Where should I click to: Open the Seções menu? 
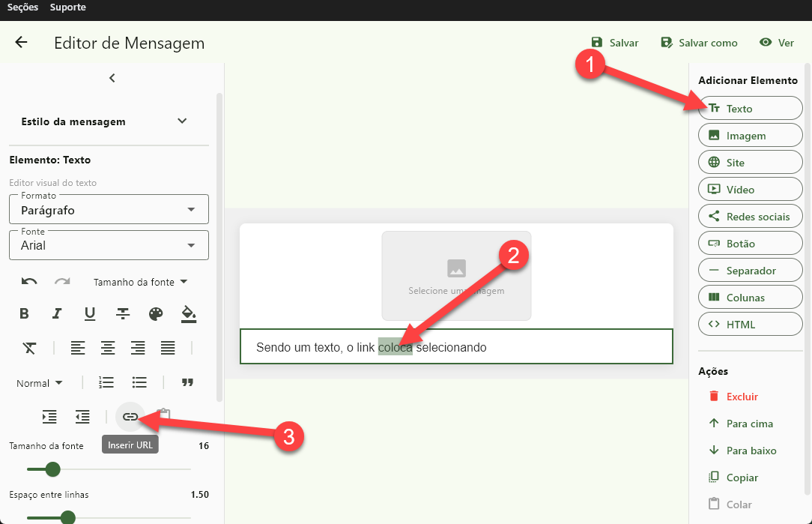click(x=22, y=7)
